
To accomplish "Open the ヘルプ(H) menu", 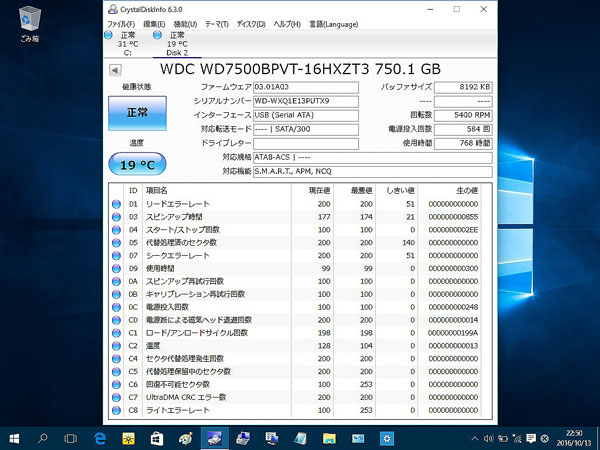I will (287, 24).
